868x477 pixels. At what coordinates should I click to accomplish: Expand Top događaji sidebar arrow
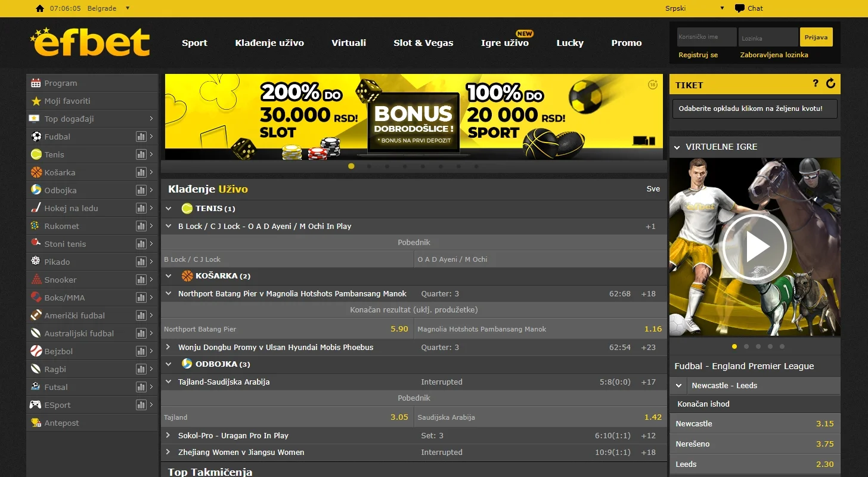[x=151, y=119]
